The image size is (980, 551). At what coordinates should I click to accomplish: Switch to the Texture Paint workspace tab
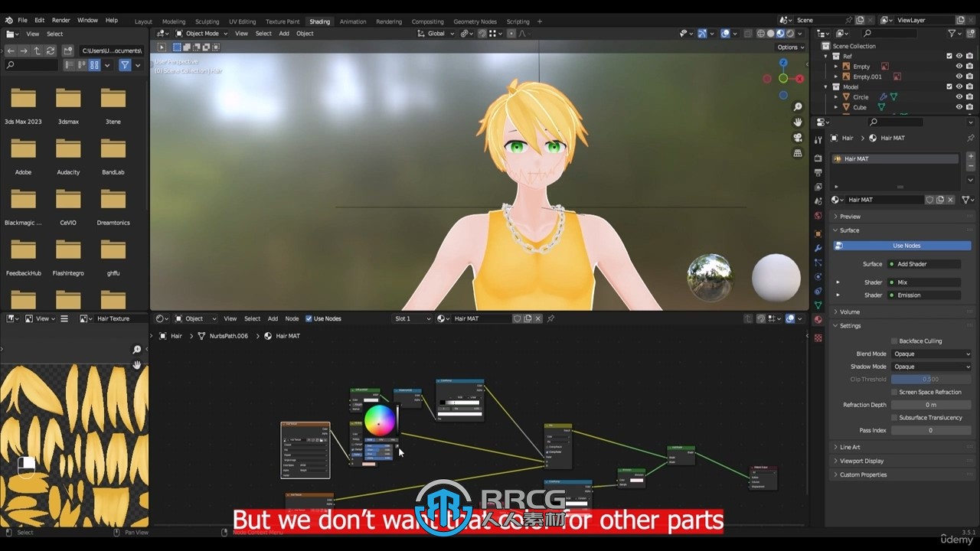[x=283, y=21]
